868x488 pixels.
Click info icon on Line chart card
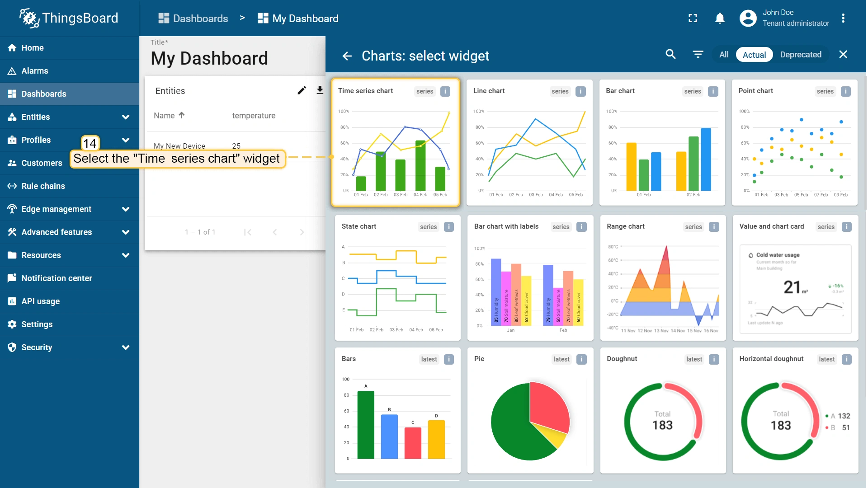pyautogui.click(x=580, y=91)
